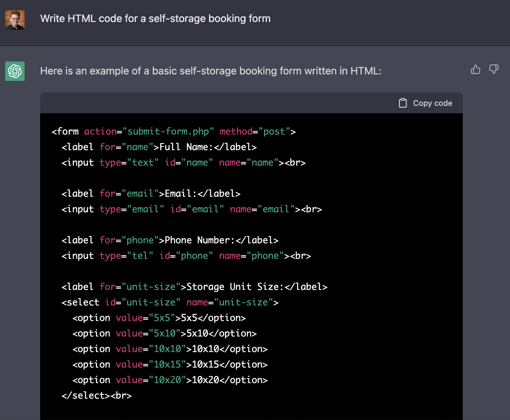Click the thumbs up feedback icon
Viewport: 510px width, 420px height.
(475, 70)
